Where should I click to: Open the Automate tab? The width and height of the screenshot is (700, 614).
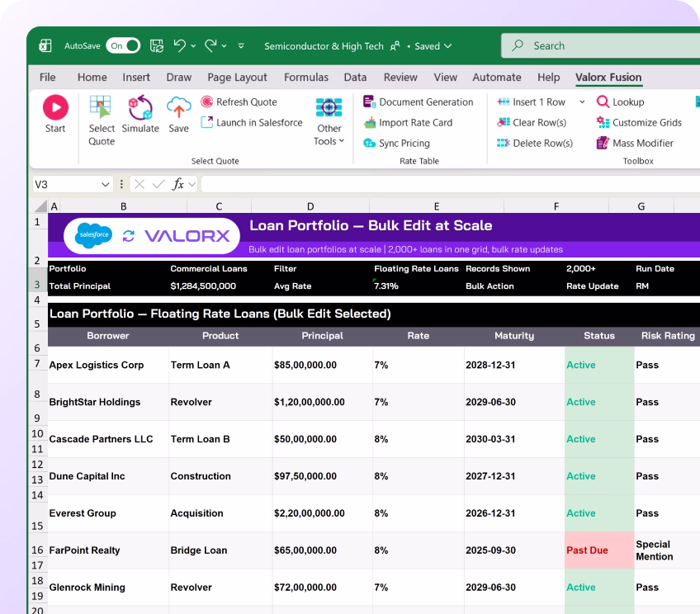pos(497,78)
